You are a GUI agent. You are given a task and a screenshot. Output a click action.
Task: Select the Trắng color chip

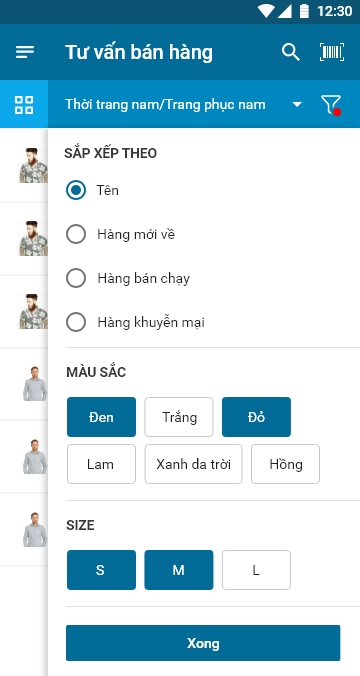[x=179, y=417]
